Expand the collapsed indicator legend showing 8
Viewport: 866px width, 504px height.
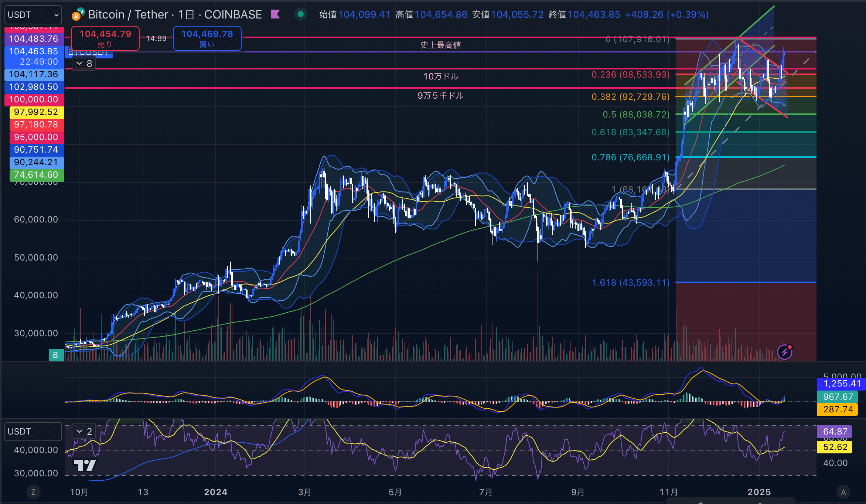[x=84, y=64]
